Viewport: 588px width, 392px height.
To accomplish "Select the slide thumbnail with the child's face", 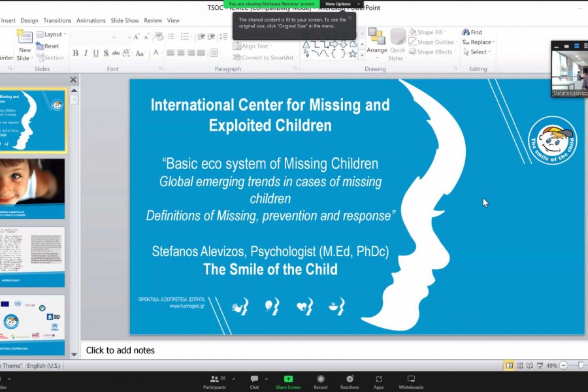I will 32,189.
